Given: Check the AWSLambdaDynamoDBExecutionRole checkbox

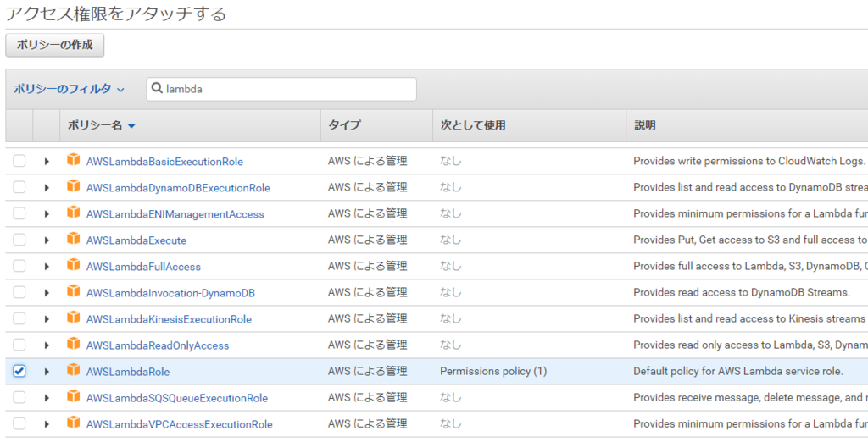Looking at the screenshot, I should pyautogui.click(x=19, y=187).
